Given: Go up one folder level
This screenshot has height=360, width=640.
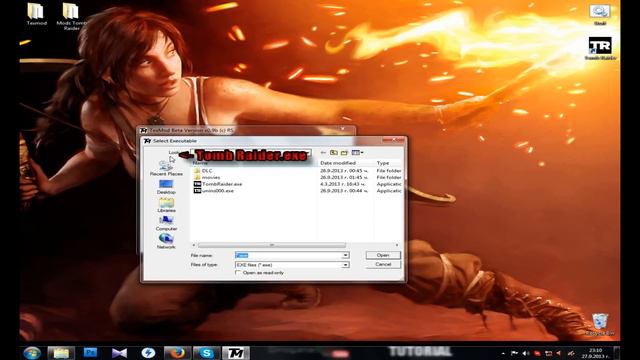Looking at the screenshot, I should click(x=334, y=153).
